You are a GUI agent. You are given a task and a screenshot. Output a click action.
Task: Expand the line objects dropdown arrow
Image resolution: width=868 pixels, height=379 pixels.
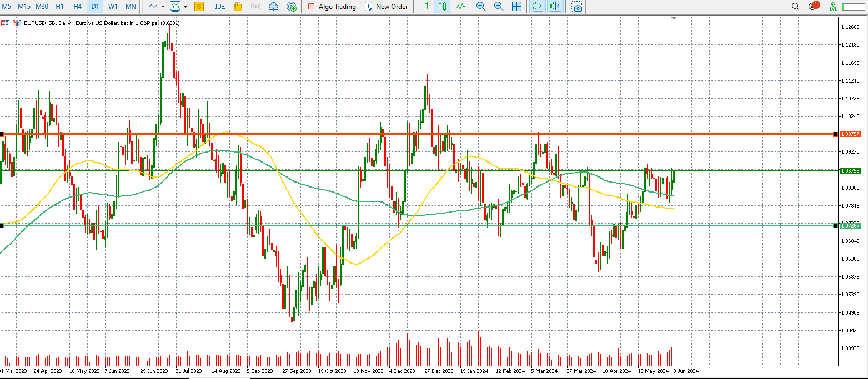pos(163,7)
